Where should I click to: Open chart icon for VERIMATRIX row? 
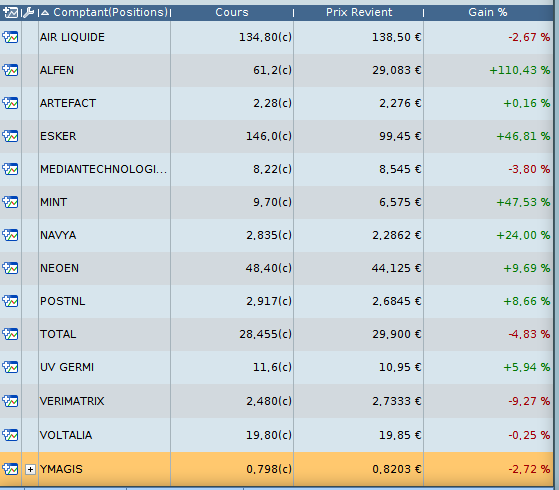10,401
